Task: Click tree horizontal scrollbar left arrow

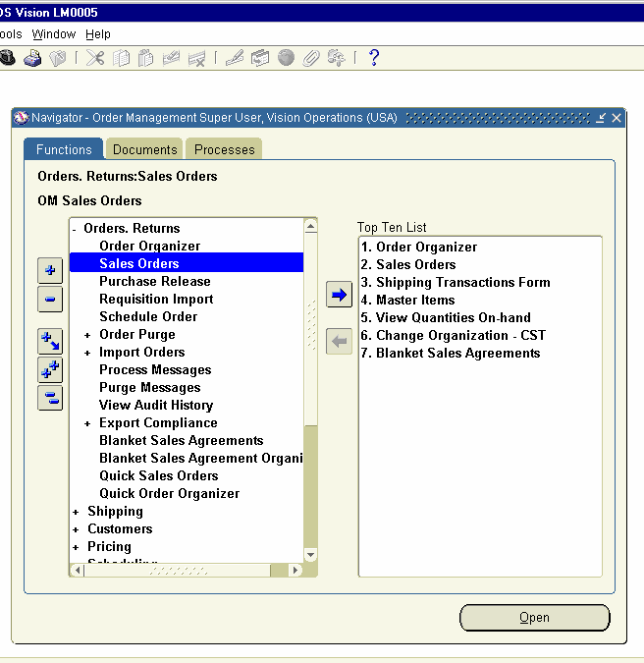Action: 78,570
